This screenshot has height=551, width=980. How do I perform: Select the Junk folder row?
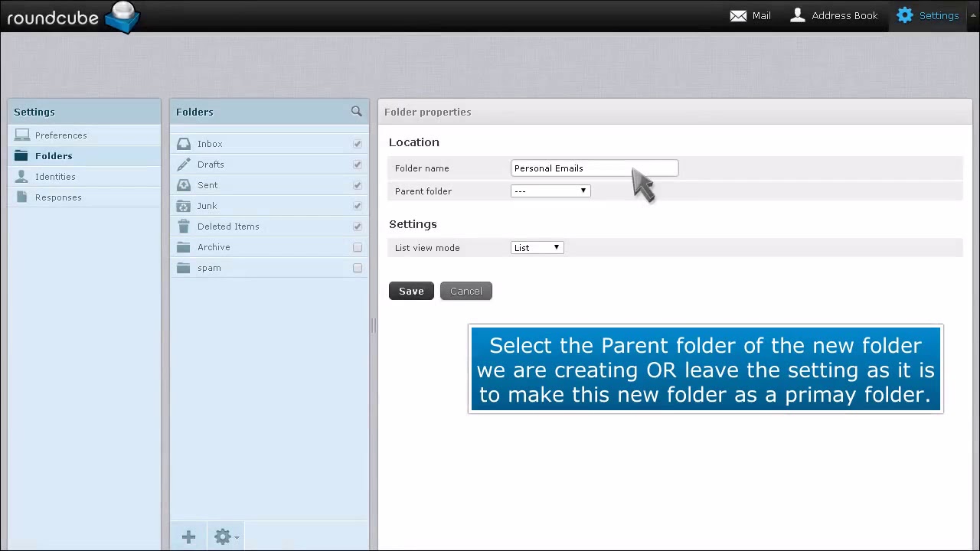click(x=269, y=206)
